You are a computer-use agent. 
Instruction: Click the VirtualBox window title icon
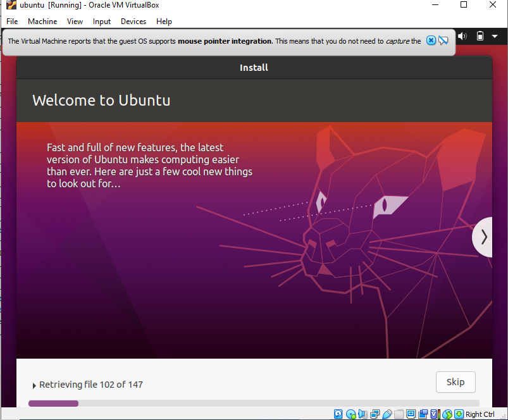tap(11, 5)
